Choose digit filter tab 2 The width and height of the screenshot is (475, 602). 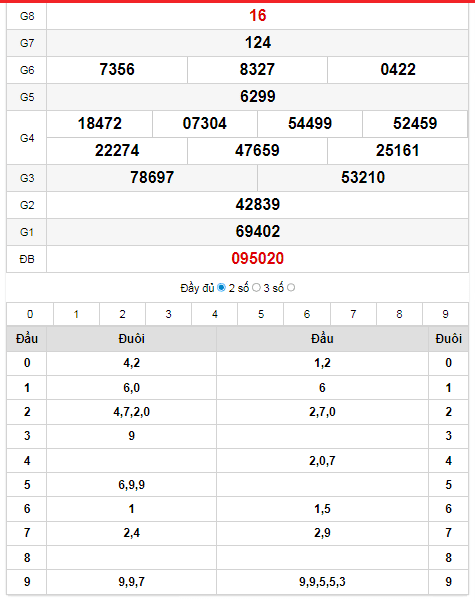coord(122,314)
